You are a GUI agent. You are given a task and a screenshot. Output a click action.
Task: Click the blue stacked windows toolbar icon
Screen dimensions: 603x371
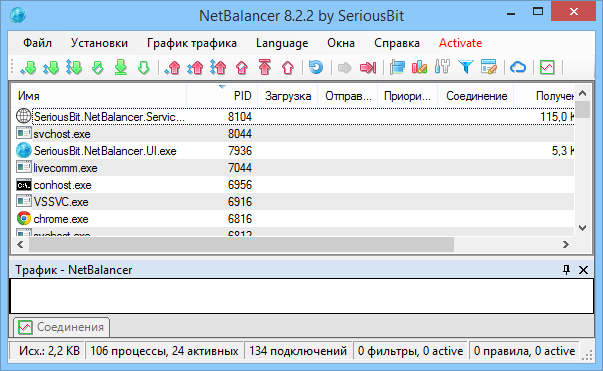397,67
